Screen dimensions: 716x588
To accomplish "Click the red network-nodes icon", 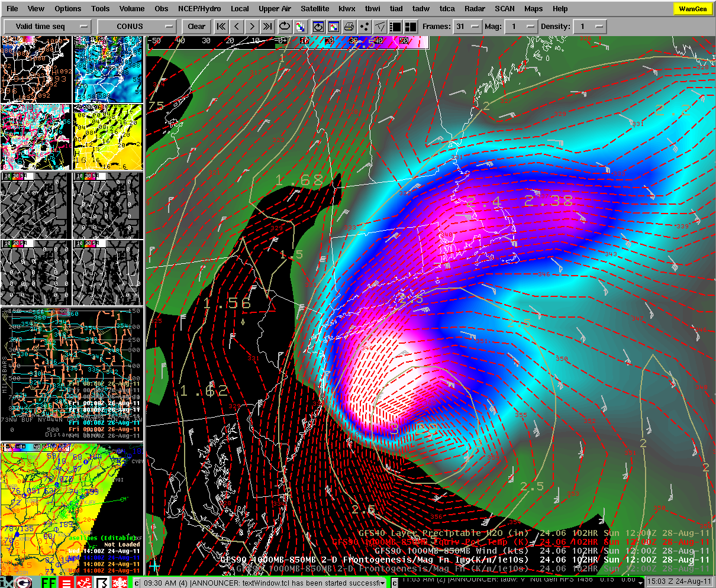I will 83,582.
